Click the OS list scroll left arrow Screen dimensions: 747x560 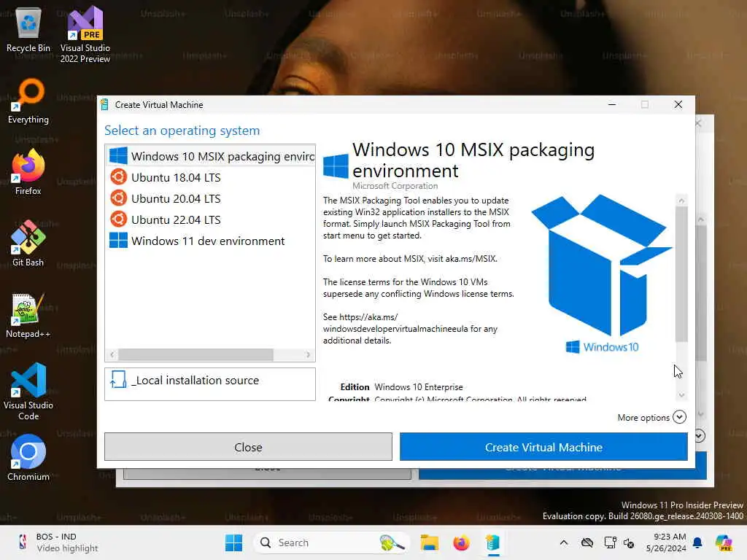(x=112, y=355)
